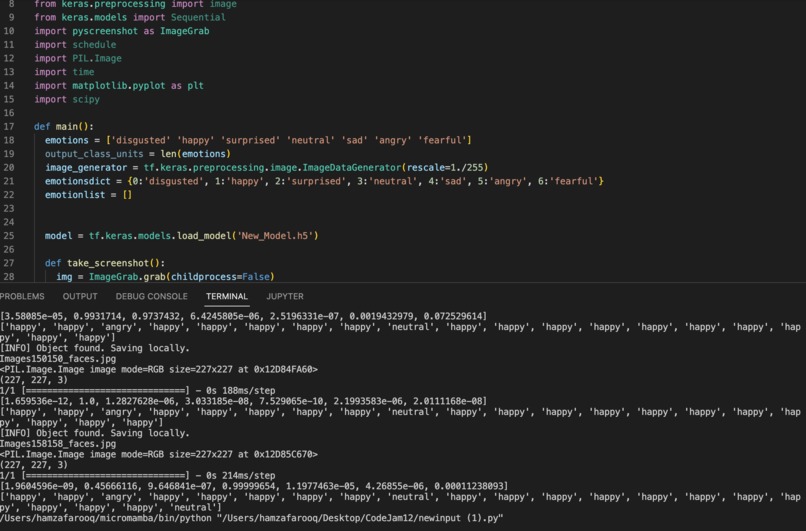Click the 'import scipy' line
Image resolution: width=806 pixels, height=531 pixels.
[x=67, y=99]
